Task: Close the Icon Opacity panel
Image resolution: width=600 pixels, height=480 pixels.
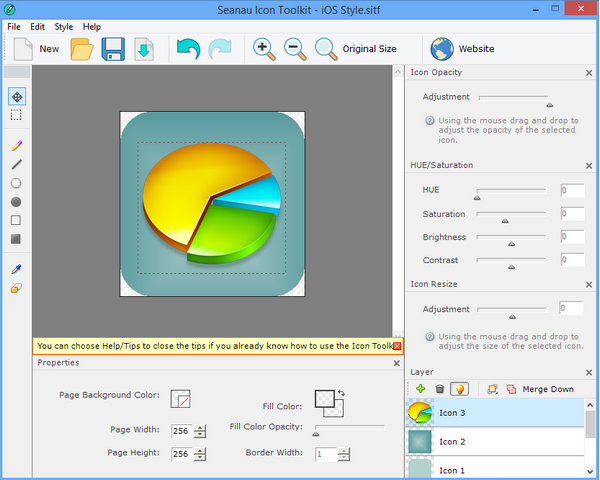Action: [589, 73]
